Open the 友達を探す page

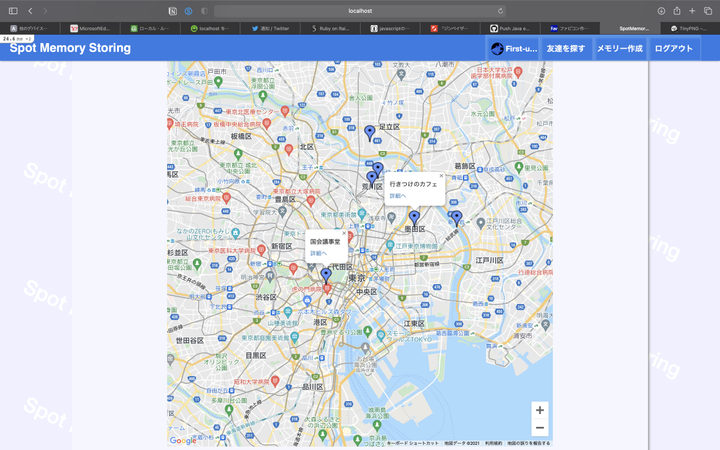566,48
